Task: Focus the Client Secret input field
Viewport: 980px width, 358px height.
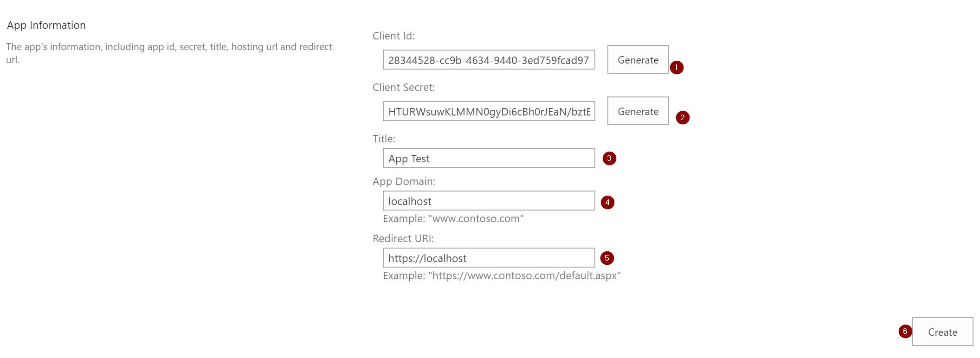Action: pyautogui.click(x=489, y=111)
